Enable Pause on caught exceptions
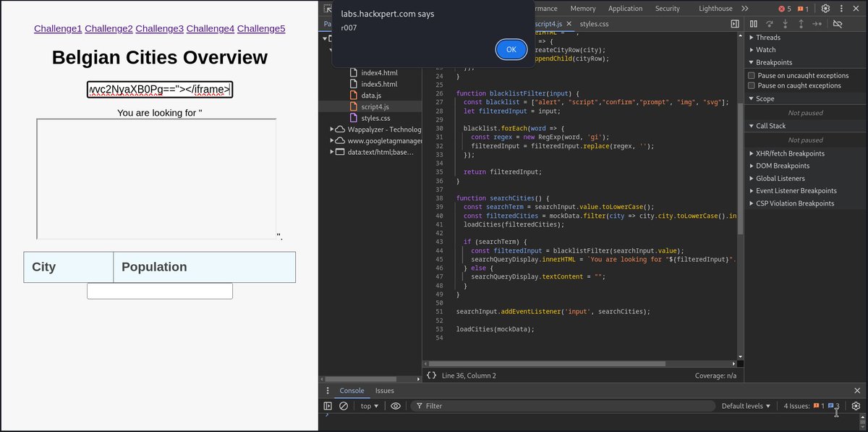This screenshot has width=868, height=432. pos(752,85)
